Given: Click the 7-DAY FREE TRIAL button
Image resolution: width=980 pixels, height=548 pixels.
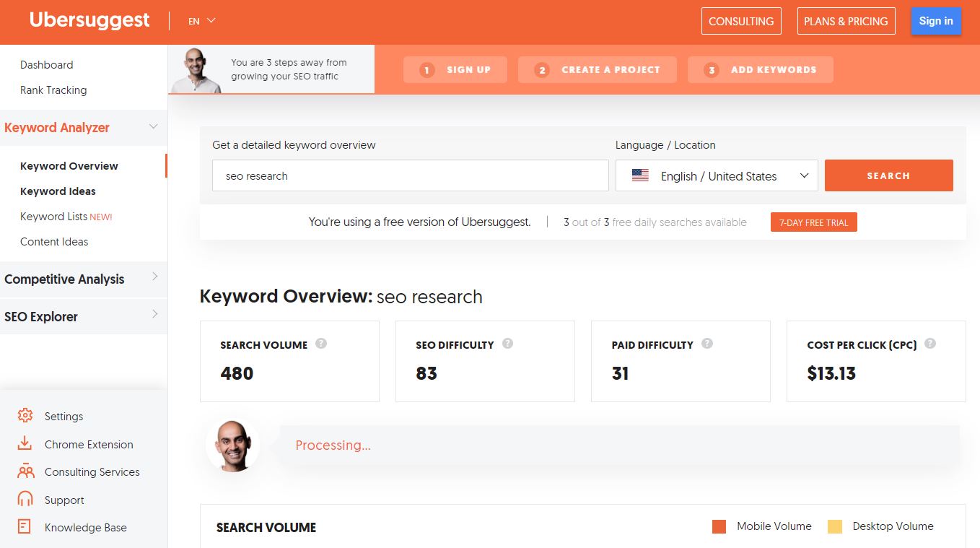Looking at the screenshot, I should coord(813,222).
